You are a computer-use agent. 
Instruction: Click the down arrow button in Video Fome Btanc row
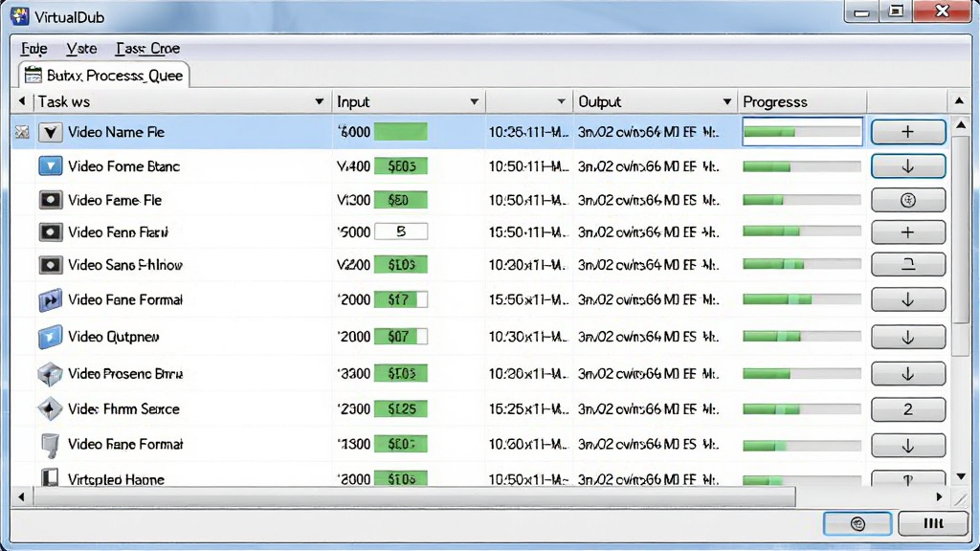(x=908, y=166)
